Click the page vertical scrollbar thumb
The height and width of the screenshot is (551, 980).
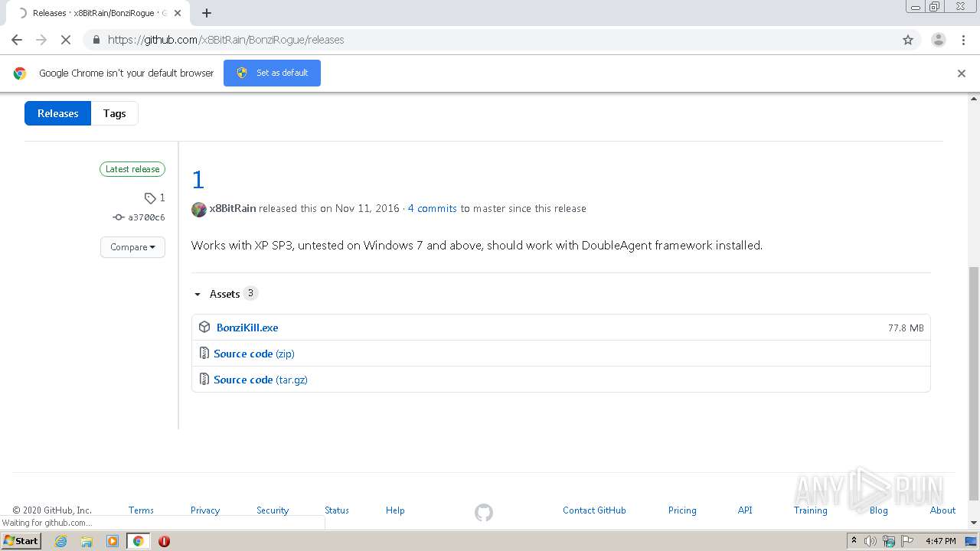(974, 383)
